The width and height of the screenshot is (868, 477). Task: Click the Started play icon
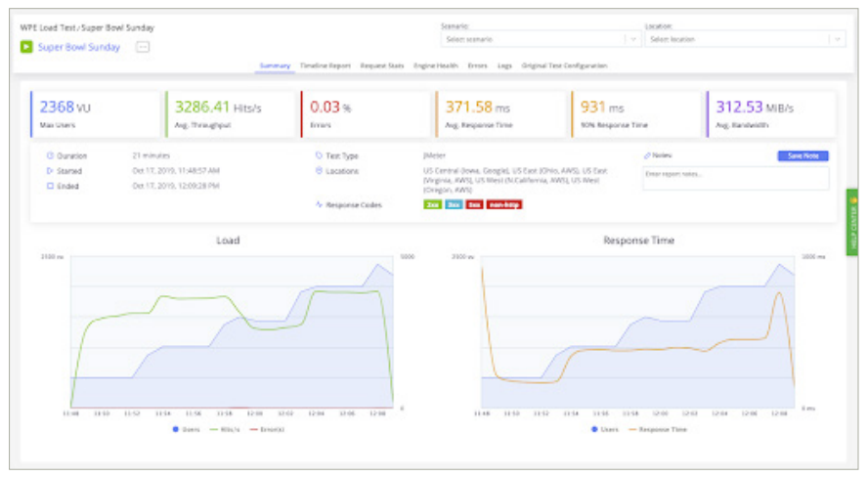pos(50,171)
